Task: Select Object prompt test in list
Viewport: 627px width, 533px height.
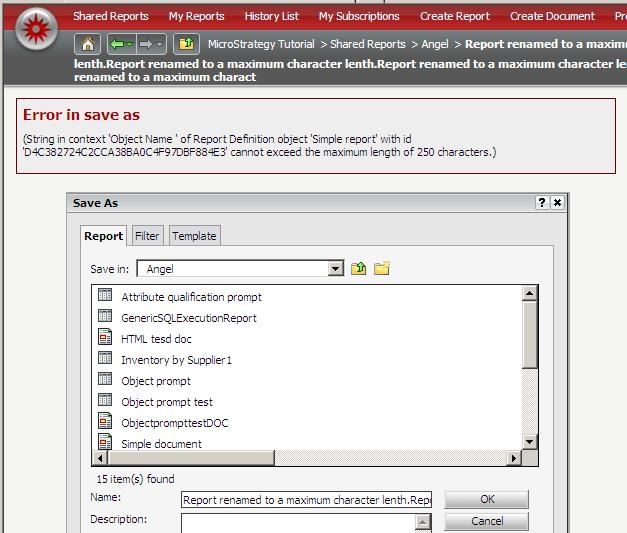Action: [x=167, y=402]
